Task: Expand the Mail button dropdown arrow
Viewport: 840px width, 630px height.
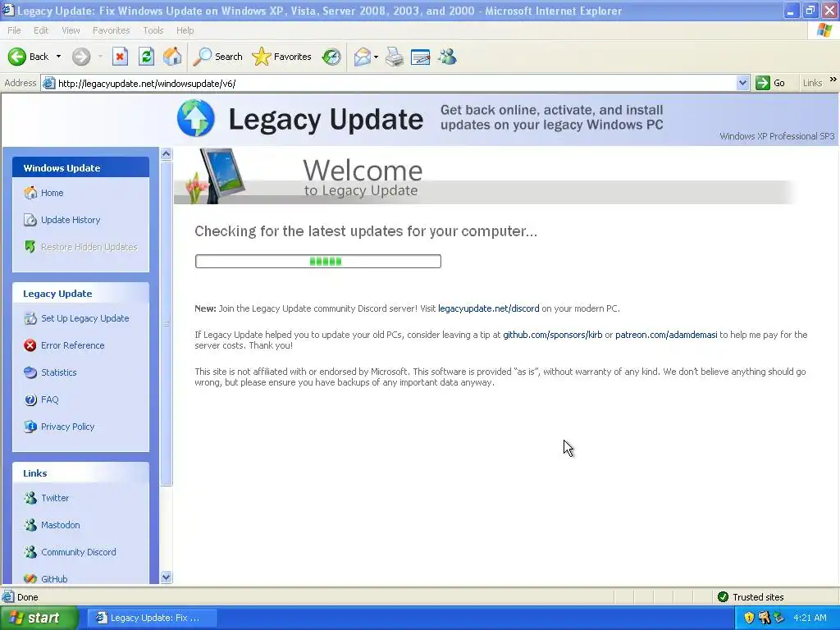Action: click(376, 57)
